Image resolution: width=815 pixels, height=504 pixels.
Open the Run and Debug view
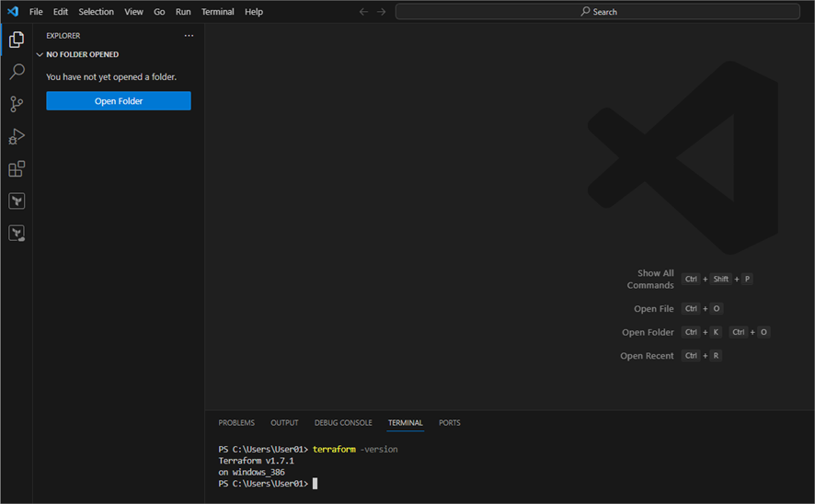coord(17,137)
